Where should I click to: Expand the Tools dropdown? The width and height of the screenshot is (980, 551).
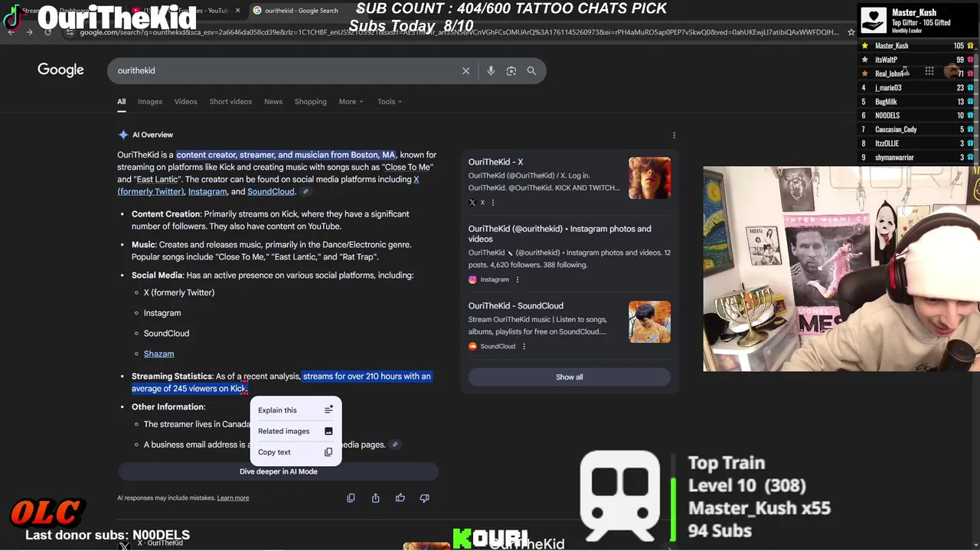tap(390, 102)
